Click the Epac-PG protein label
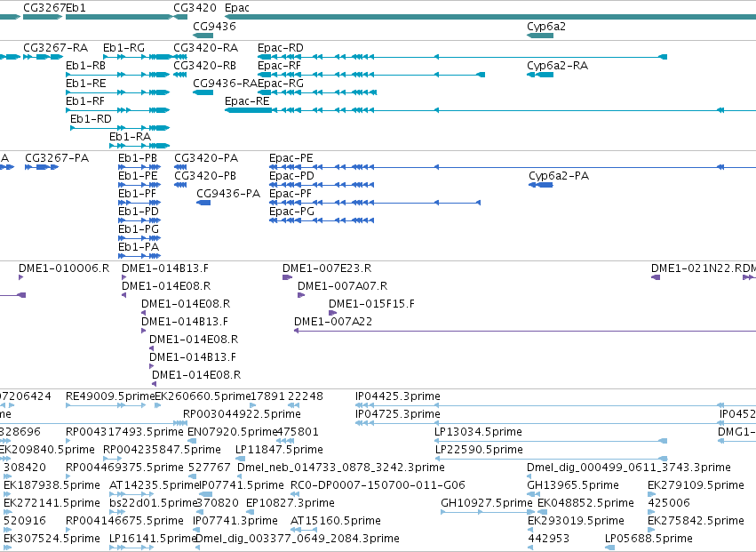756x552 pixels. click(291, 212)
